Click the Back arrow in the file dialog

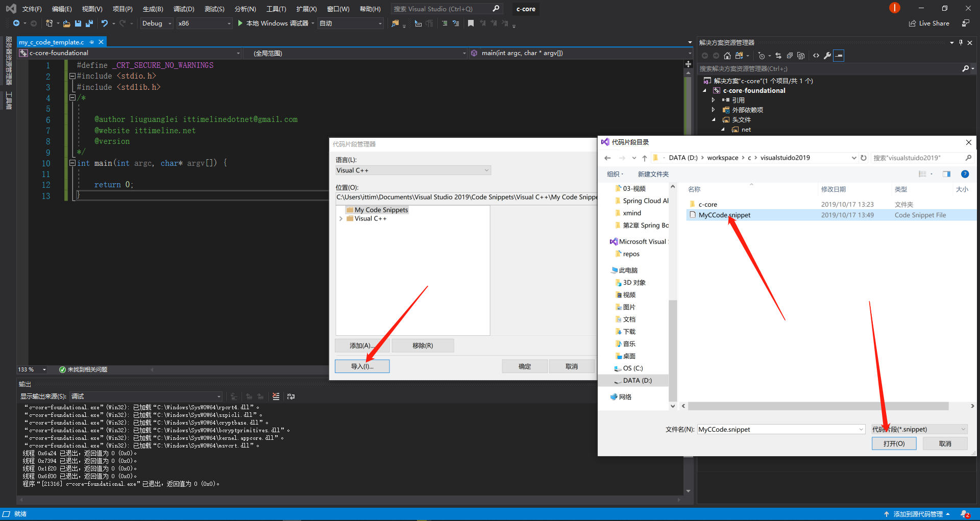(x=607, y=158)
